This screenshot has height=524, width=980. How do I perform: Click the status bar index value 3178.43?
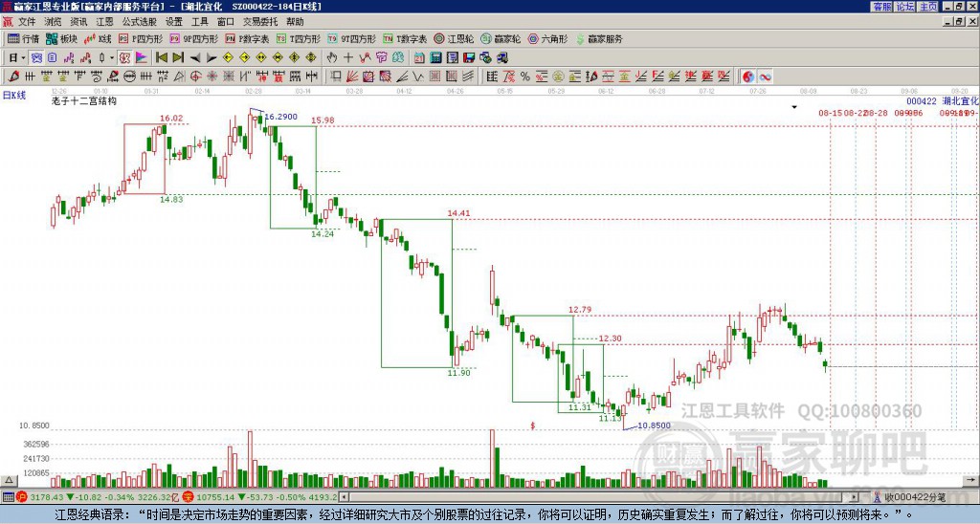(48, 497)
